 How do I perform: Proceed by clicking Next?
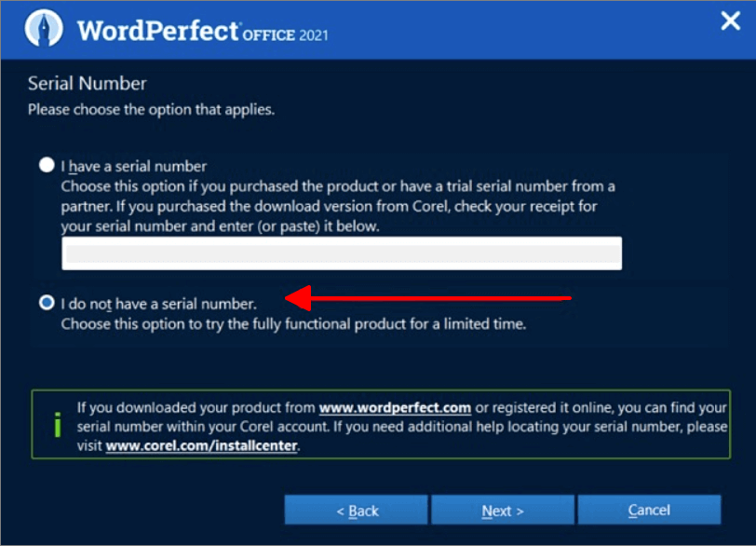pyautogui.click(x=503, y=510)
